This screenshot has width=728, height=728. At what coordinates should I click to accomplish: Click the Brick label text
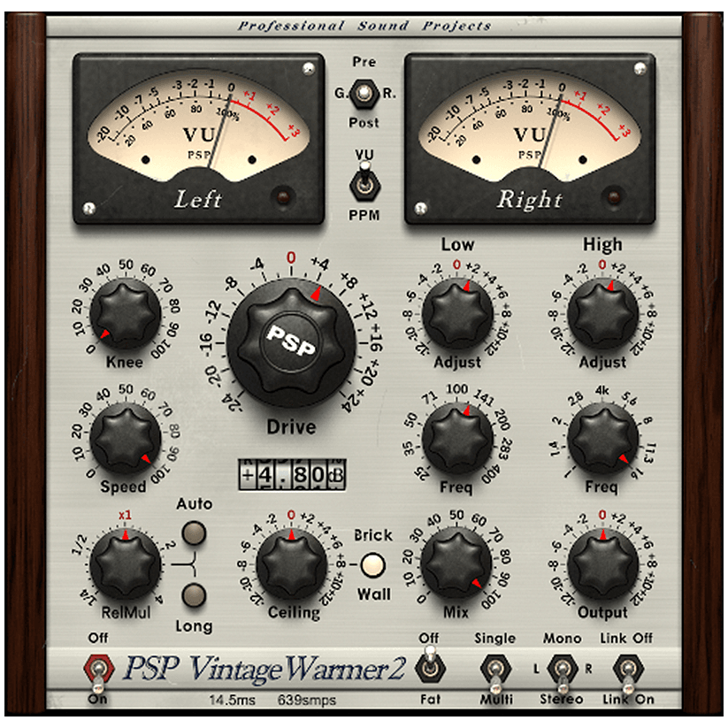pyautogui.click(x=373, y=535)
